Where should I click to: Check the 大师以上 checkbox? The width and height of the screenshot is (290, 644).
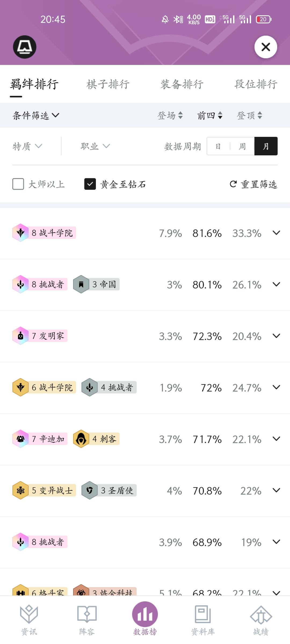click(18, 184)
